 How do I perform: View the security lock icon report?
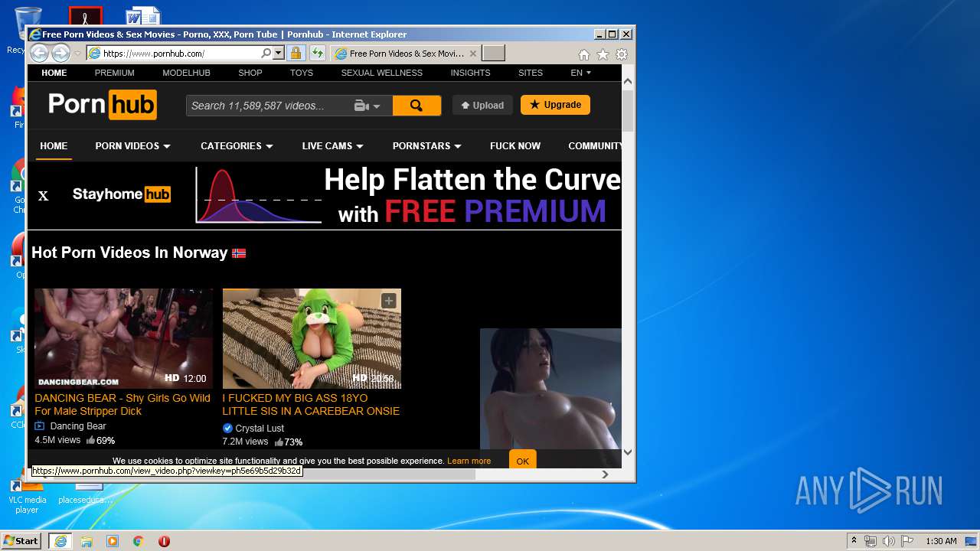(296, 54)
